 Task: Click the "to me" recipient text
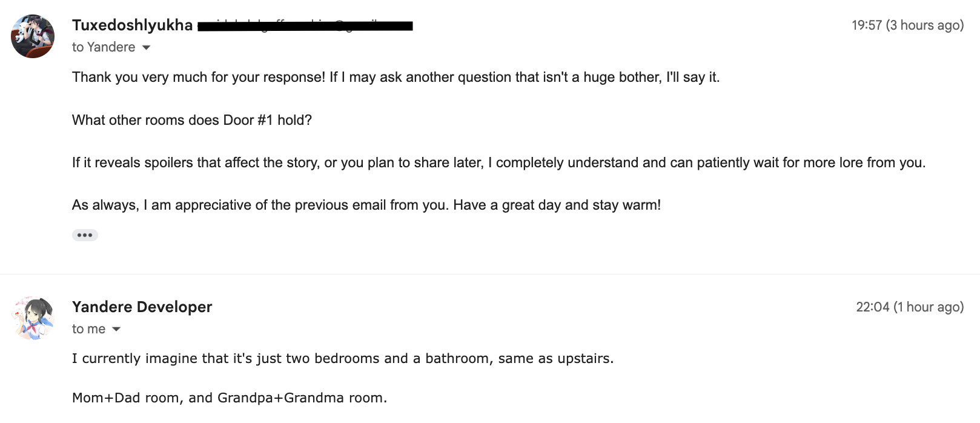click(88, 329)
